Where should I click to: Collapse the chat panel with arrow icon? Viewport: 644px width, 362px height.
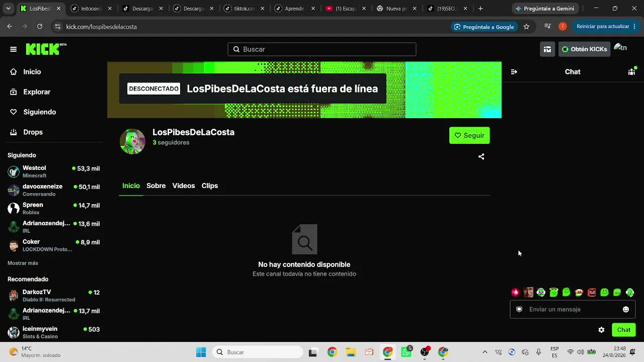point(514,72)
